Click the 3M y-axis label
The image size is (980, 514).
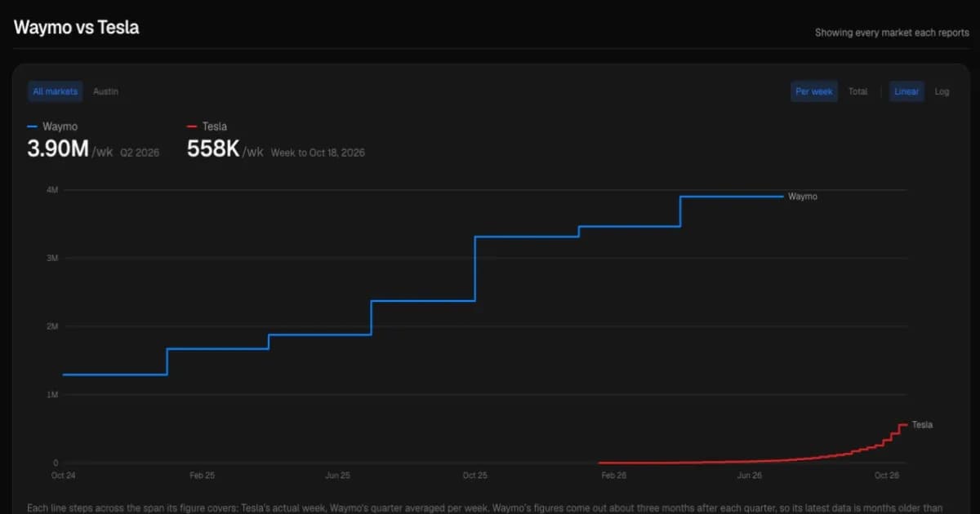[52, 258]
